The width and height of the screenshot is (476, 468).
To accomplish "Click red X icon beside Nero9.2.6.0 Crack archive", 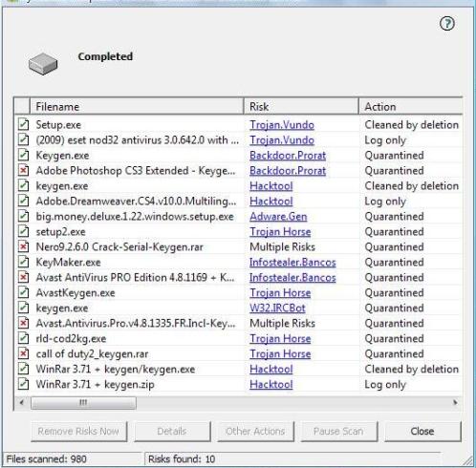I will [x=23, y=246].
